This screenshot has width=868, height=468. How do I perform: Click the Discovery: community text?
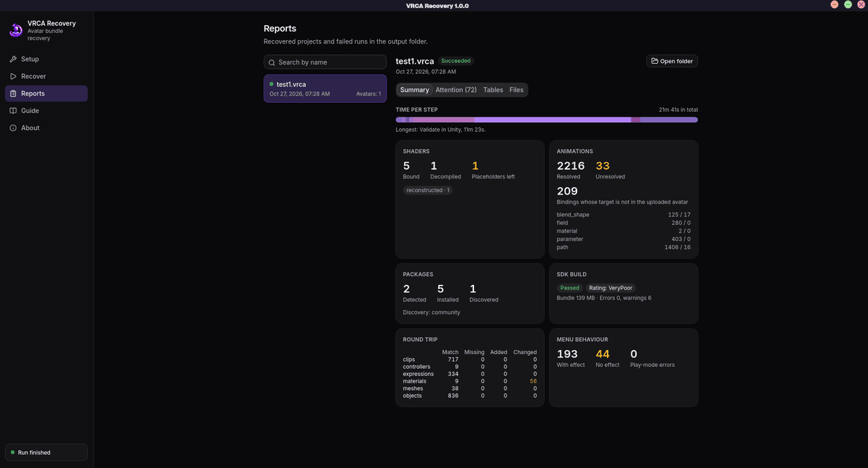[431, 313]
